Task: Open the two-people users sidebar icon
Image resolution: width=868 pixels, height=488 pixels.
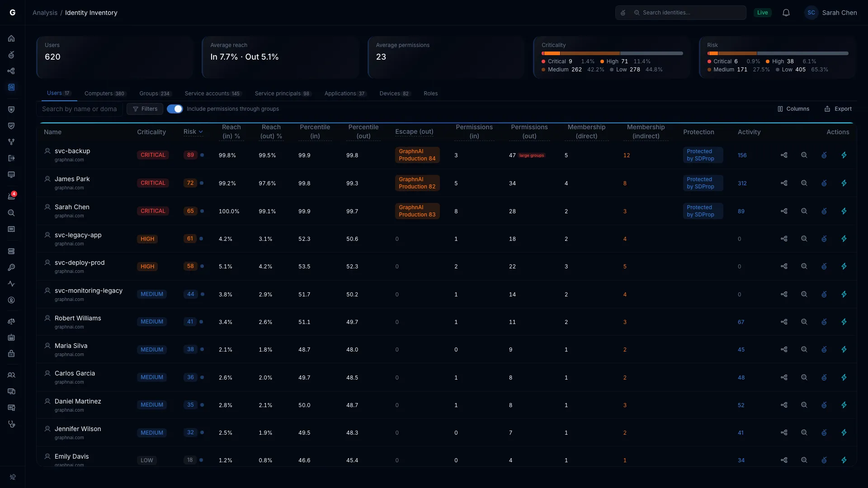Action: pyautogui.click(x=11, y=375)
